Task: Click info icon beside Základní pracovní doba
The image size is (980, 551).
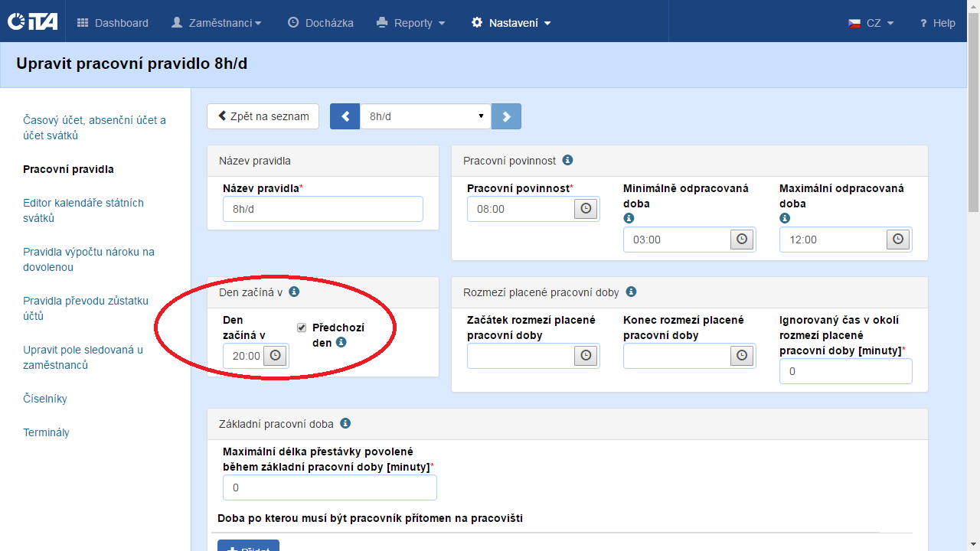Action: (x=345, y=423)
